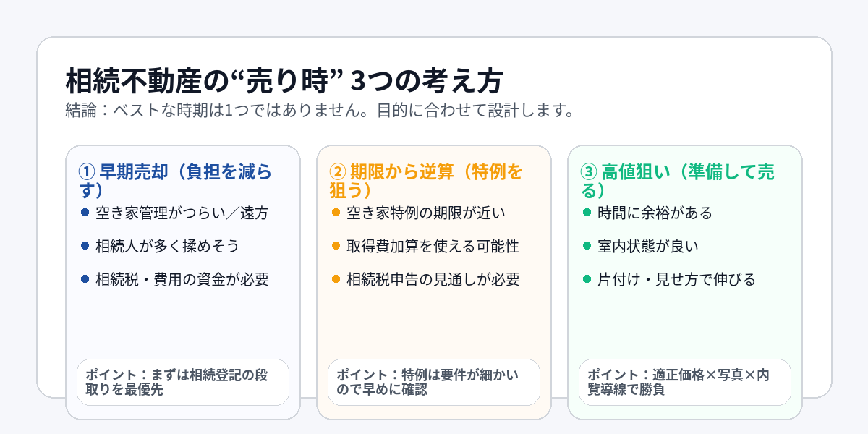Click the green bullet beside 片付け・見せ方で伸びる
This screenshot has width=868, height=434.
pyautogui.click(x=587, y=279)
